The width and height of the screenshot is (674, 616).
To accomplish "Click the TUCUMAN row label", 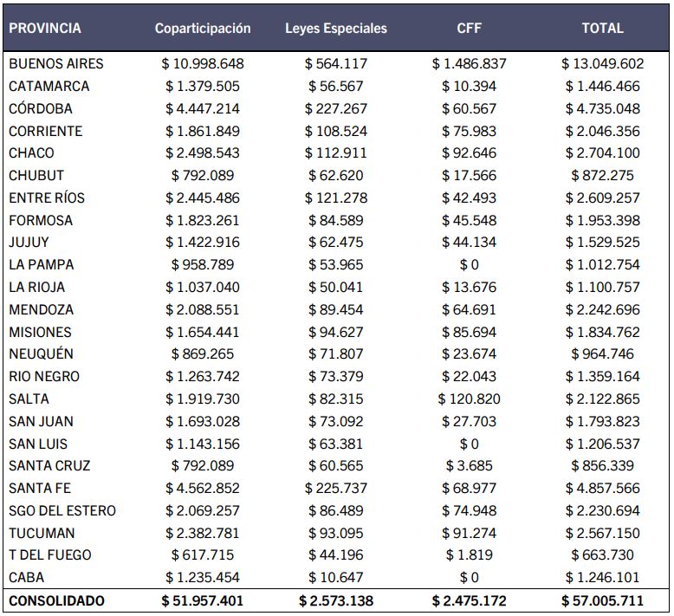I will 42,533.
